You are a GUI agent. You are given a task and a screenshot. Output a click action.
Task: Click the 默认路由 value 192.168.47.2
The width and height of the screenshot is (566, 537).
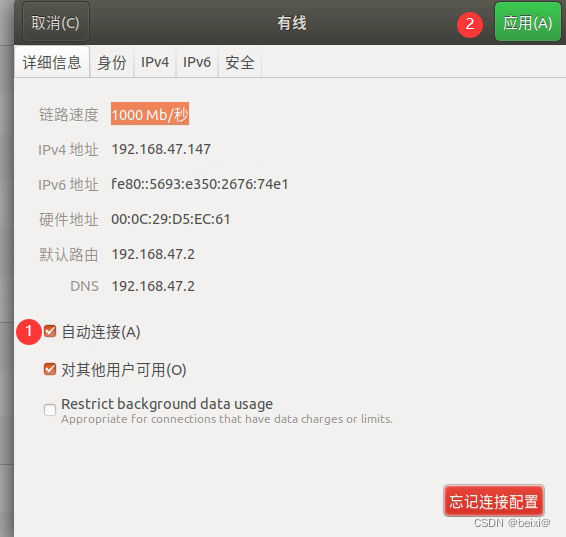click(153, 254)
